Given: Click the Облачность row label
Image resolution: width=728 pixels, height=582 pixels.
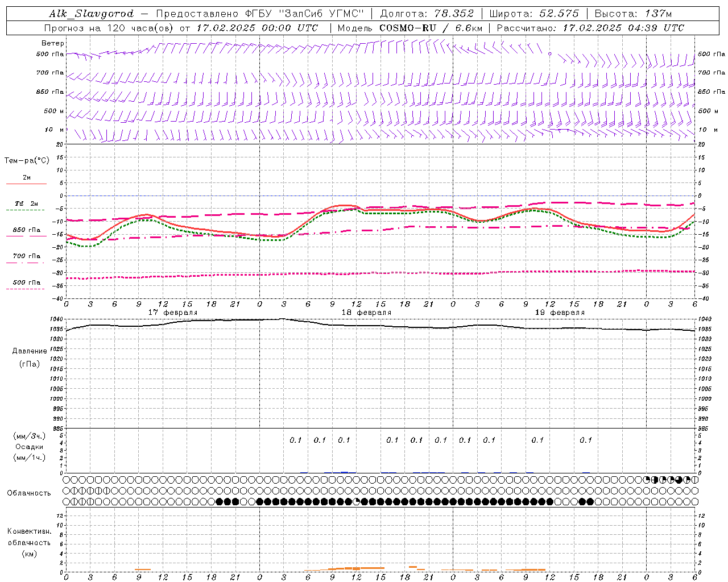Looking at the screenshot, I should (x=29, y=493).
